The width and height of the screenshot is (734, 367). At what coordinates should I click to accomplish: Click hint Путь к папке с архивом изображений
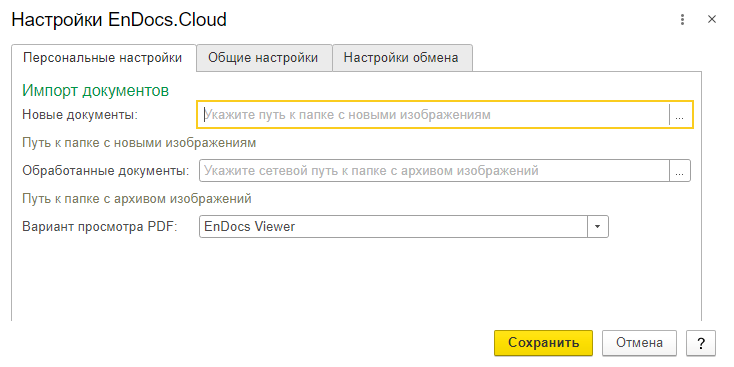tap(137, 199)
